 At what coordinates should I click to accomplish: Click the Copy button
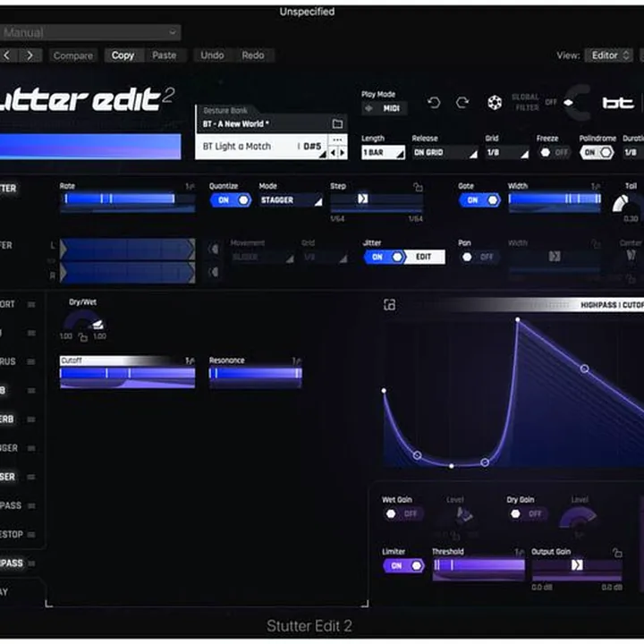pyautogui.click(x=123, y=55)
